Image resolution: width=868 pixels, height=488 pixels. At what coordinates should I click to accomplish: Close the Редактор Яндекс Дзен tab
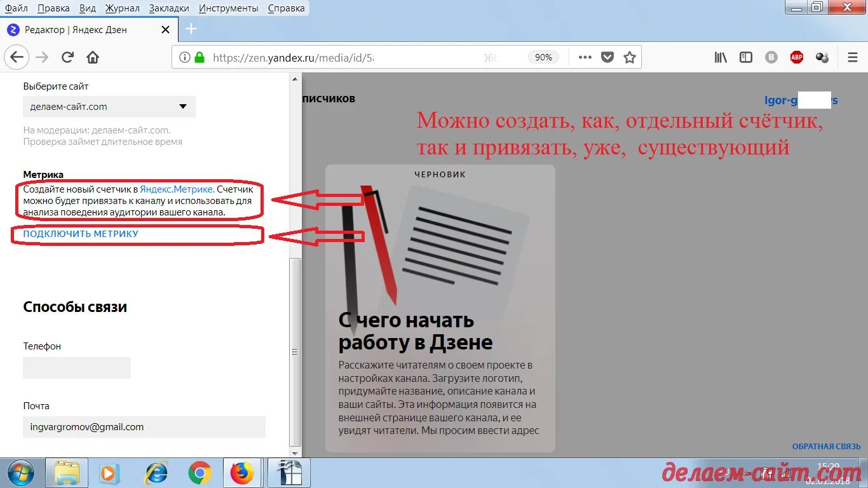pyautogui.click(x=166, y=29)
